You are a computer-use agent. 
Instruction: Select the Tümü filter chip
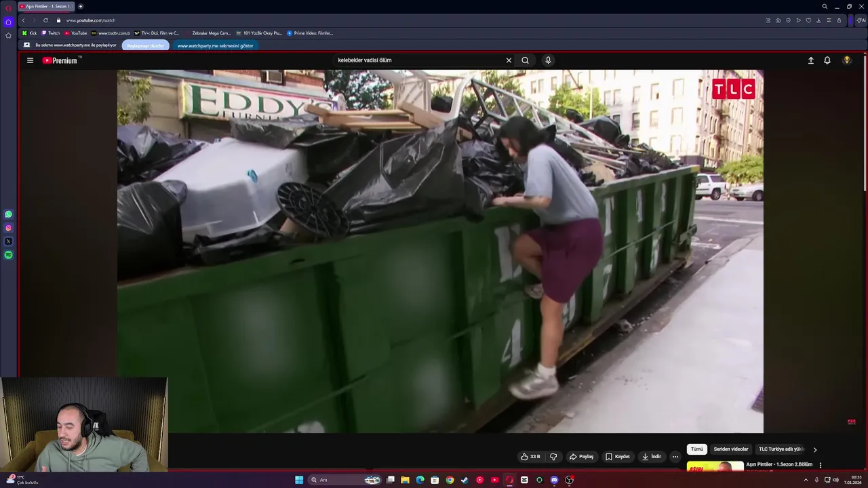pos(697,449)
